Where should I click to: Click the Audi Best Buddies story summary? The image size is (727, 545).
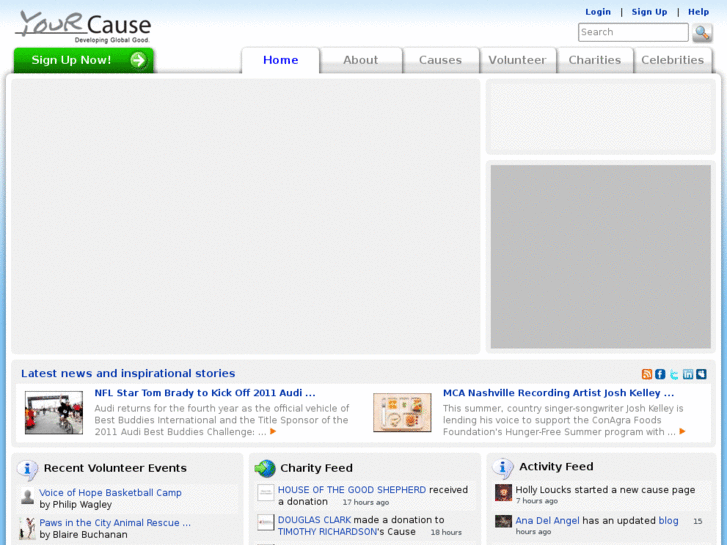tap(222, 420)
